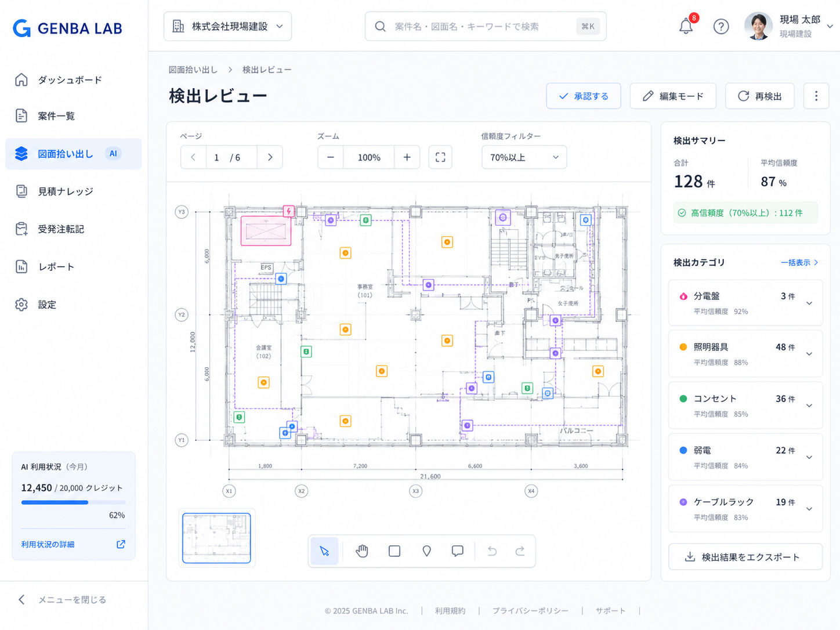The image size is (840, 630).
Task: Click the EPS label on the floor plan
Action: pos(266,267)
